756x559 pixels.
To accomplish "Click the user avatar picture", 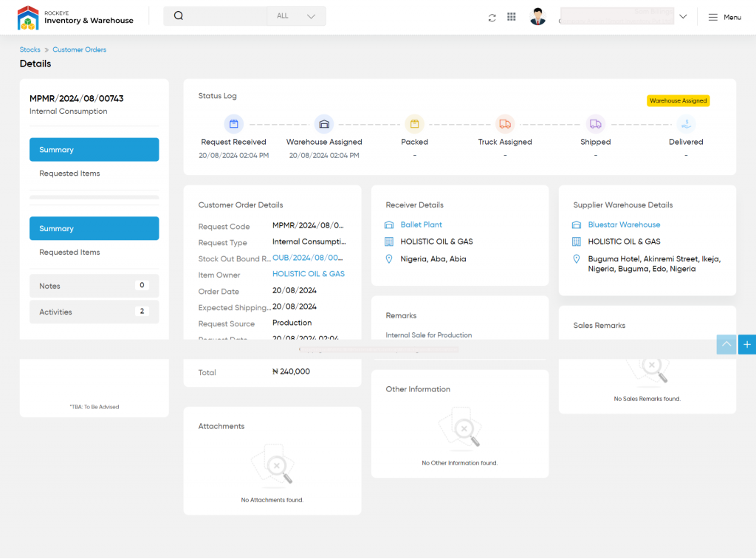I will tap(537, 17).
